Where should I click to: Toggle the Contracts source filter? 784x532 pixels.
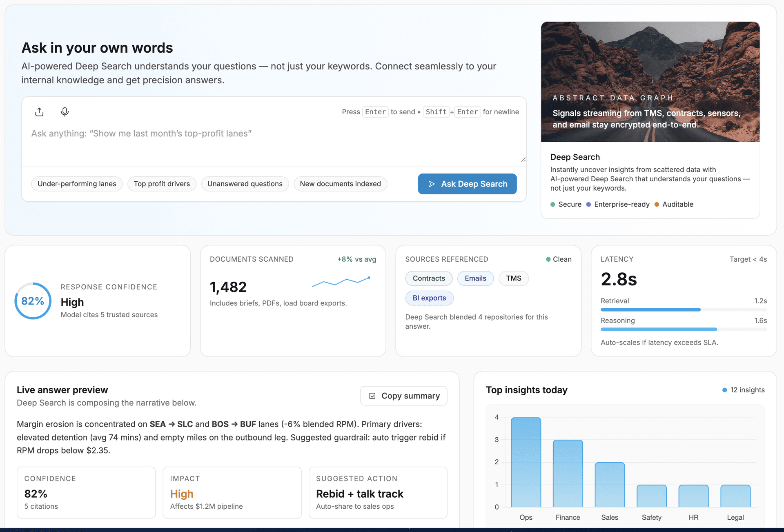coord(429,278)
